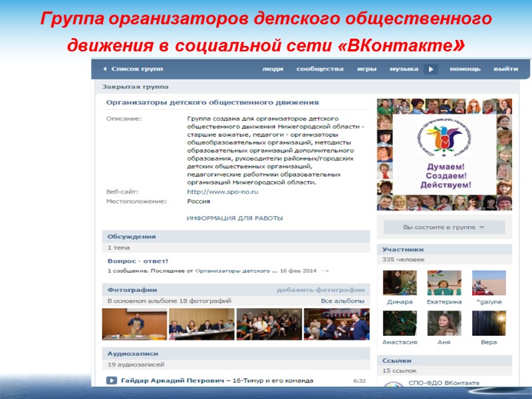This screenshot has height=399, width=532.
Task: Click the name link Анастасия
Action: pos(400,342)
